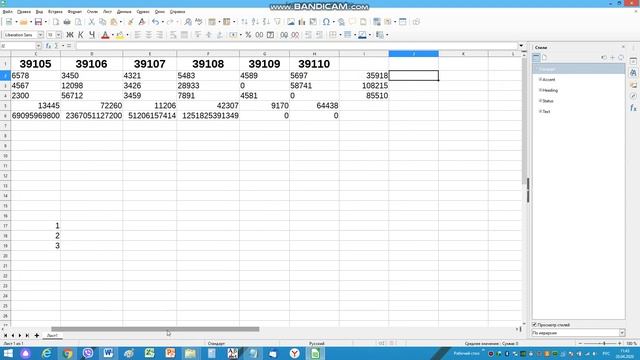Viewport: 640px width, 360px height.
Task: Toggle bold Ж formatting
Action: pyautogui.click(x=70, y=35)
